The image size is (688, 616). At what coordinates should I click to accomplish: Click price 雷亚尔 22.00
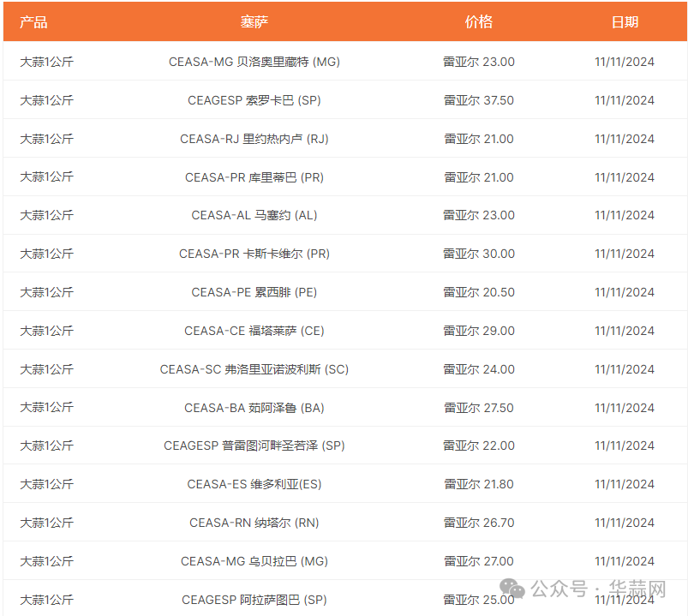click(x=479, y=446)
